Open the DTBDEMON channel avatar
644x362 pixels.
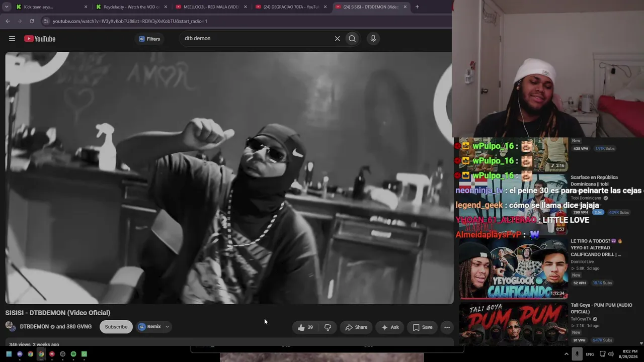10,326
